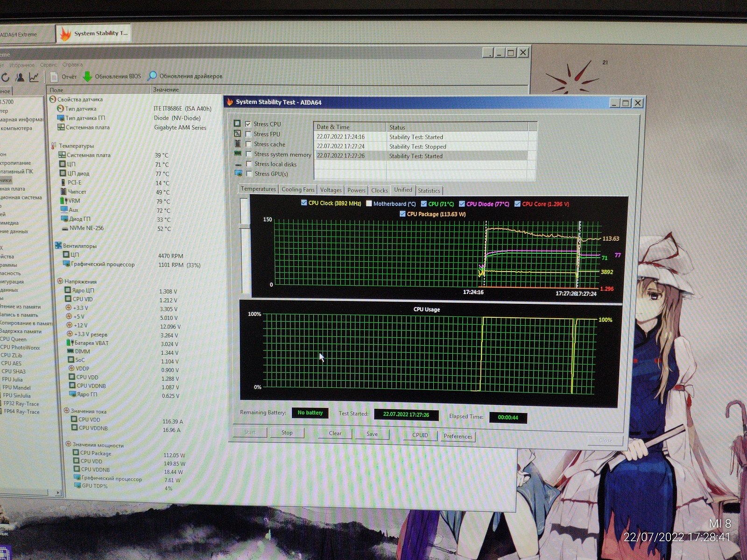Enable the Stress FPU checkbox

coord(248,134)
